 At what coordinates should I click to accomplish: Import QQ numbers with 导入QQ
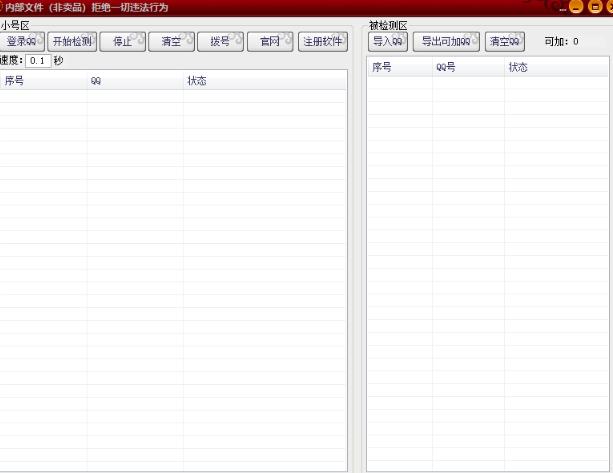click(x=387, y=42)
